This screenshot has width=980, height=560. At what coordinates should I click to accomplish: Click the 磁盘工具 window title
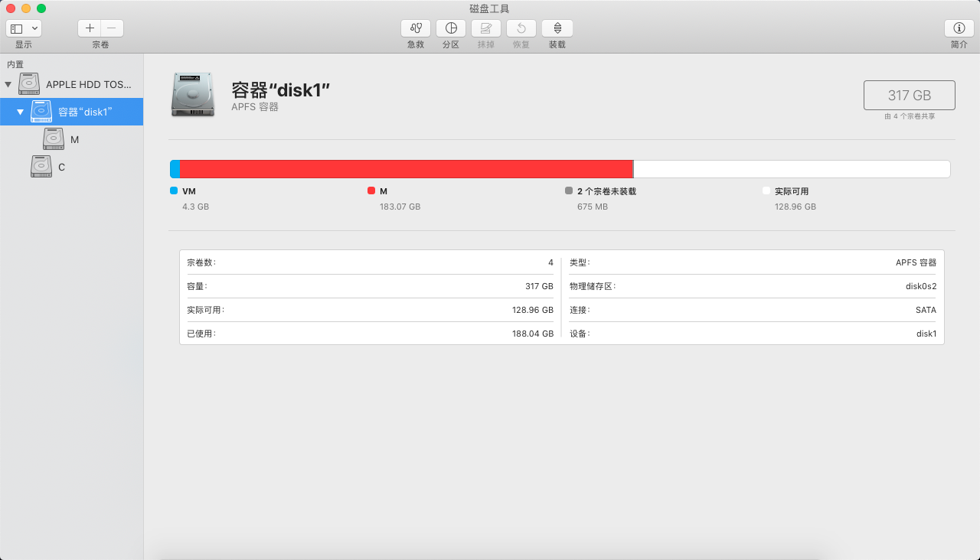pyautogui.click(x=490, y=8)
